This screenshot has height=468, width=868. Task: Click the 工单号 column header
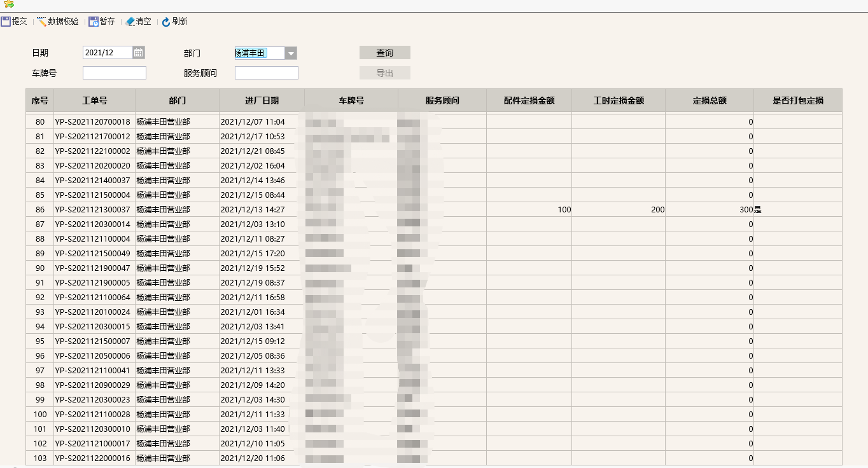click(x=95, y=100)
